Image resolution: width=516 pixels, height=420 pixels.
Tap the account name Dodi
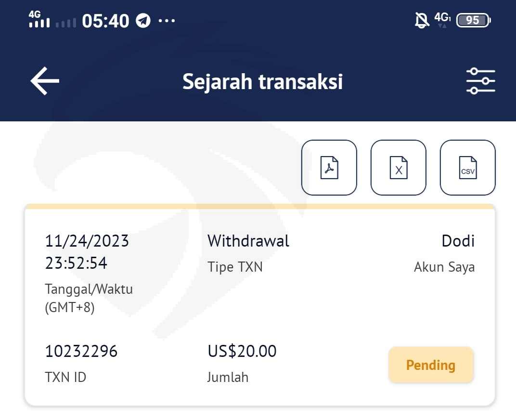458,241
